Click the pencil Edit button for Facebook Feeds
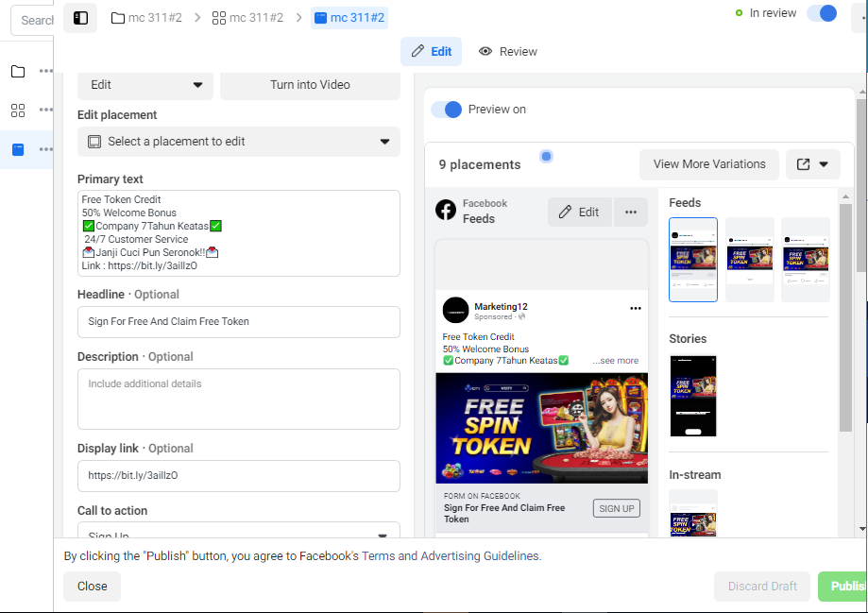The image size is (868, 613). (580, 213)
